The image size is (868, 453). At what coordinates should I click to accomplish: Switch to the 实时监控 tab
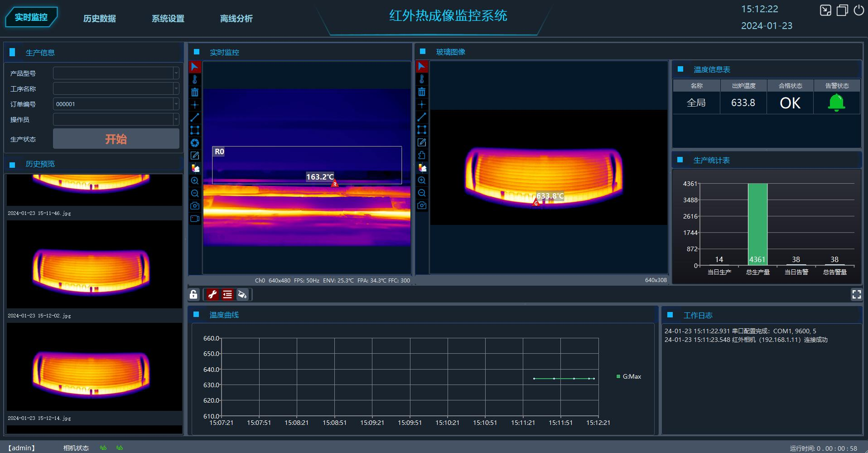tap(31, 17)
